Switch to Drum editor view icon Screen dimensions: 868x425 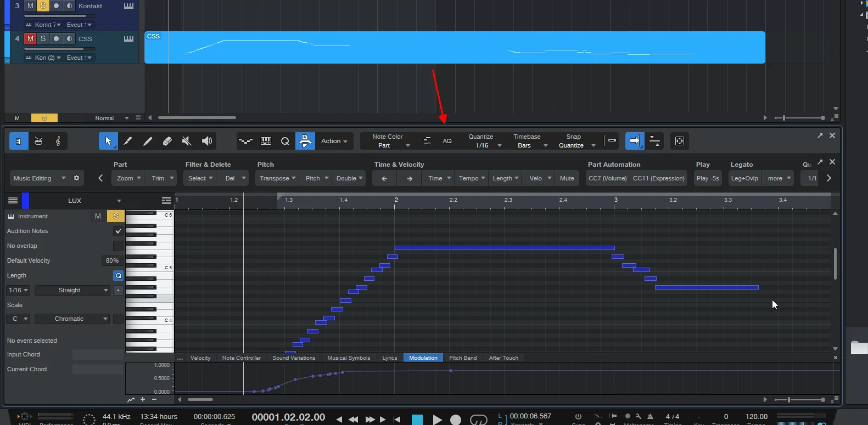[38, 141]
